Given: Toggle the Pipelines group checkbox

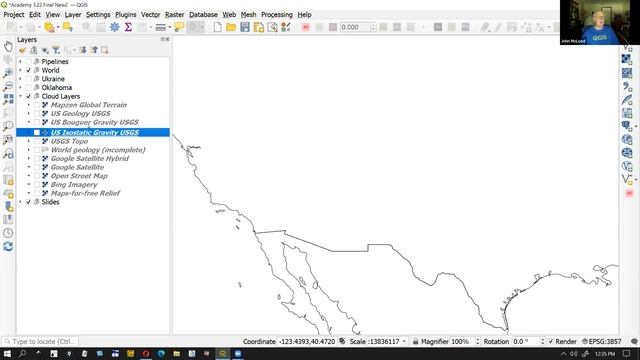Looking at the screenshot, I should coord(29,62).
